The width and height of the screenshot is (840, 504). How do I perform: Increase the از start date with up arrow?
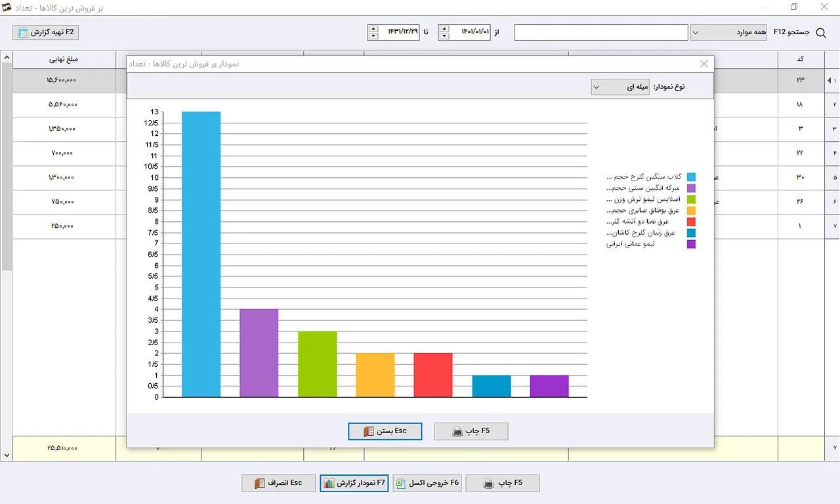point(444,29)
